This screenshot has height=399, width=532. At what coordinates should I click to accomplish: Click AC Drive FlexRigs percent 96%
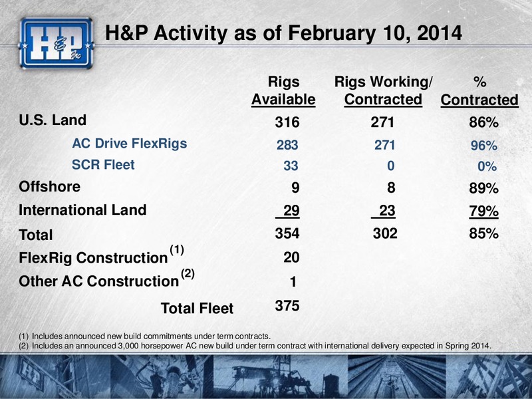tap(484, 146)
